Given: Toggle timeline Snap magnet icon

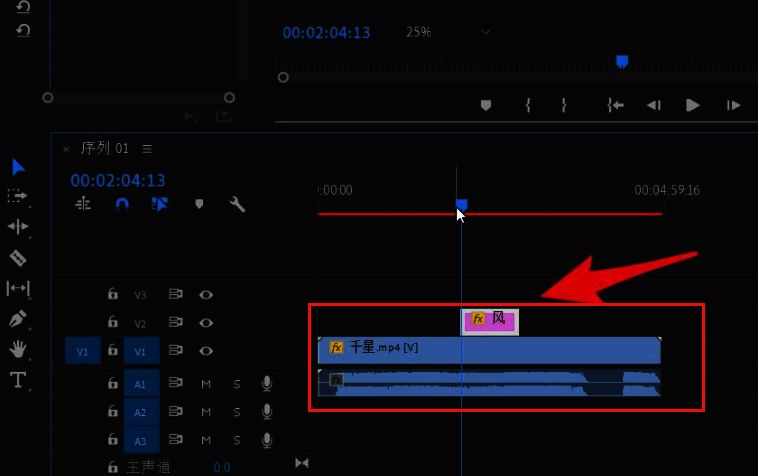Looking at the screenshot, I should tap(122, 204).
